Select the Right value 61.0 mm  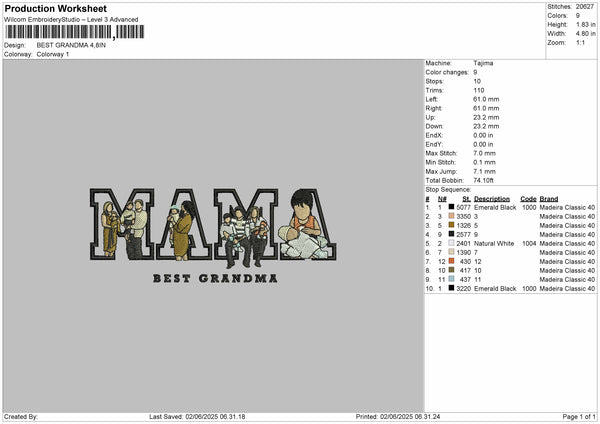pyautogui.click(x=486, y=108)
